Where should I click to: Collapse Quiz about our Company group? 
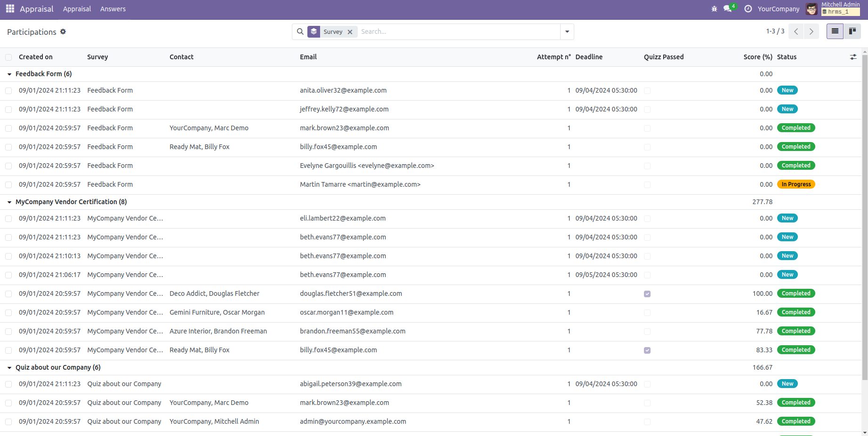point(9,368)
